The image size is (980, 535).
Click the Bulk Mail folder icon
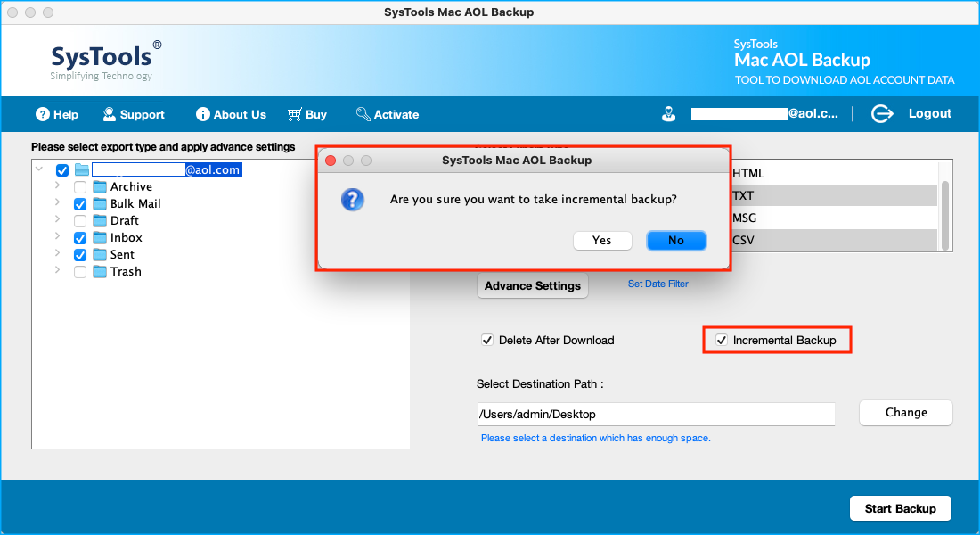[x=100, y=203]
